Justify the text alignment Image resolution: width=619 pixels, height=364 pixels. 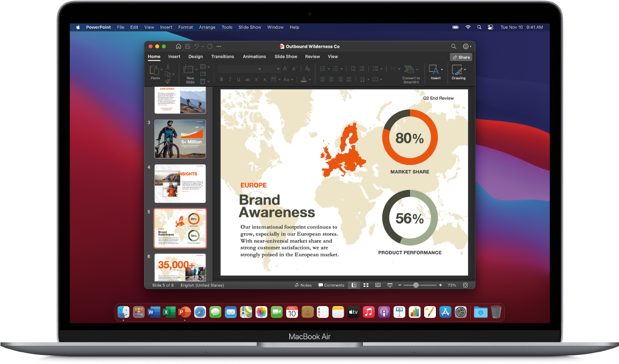click(x=349, y=79)
